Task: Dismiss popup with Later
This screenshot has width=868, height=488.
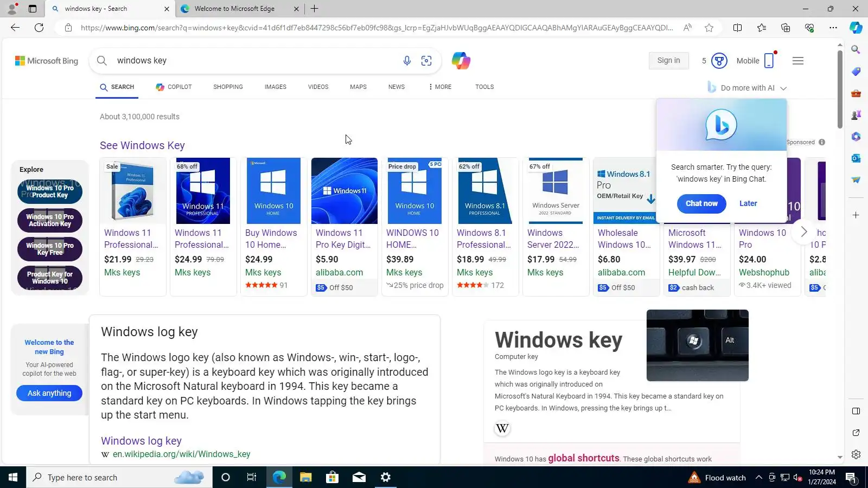Action: click(748, 203)
